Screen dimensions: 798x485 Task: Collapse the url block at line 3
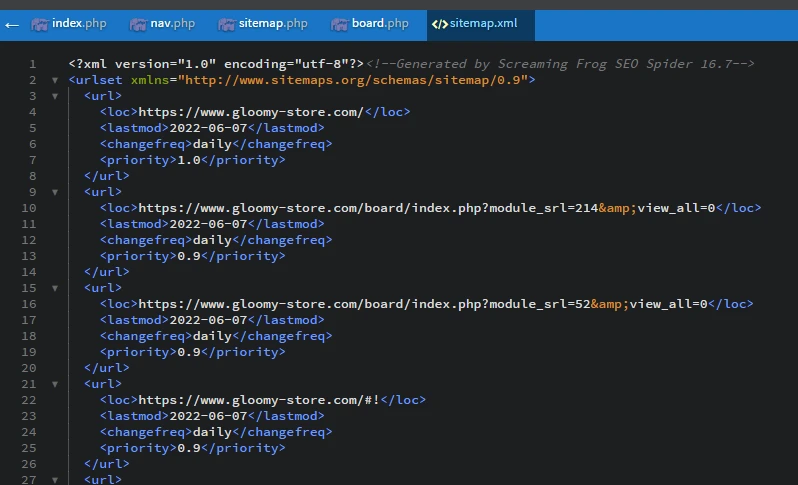(x=55, y=96)
